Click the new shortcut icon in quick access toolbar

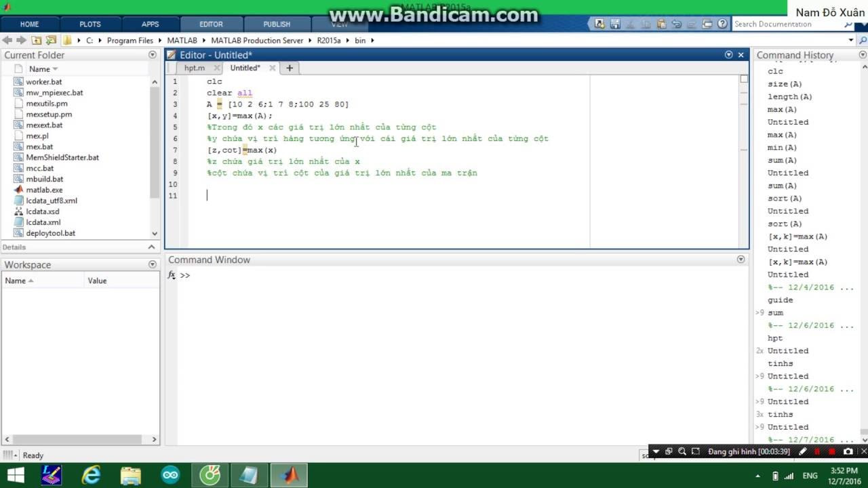pos(599,24)
